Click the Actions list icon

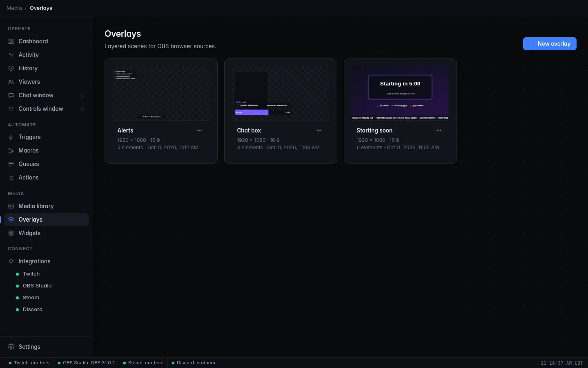(x=11, y=177)
